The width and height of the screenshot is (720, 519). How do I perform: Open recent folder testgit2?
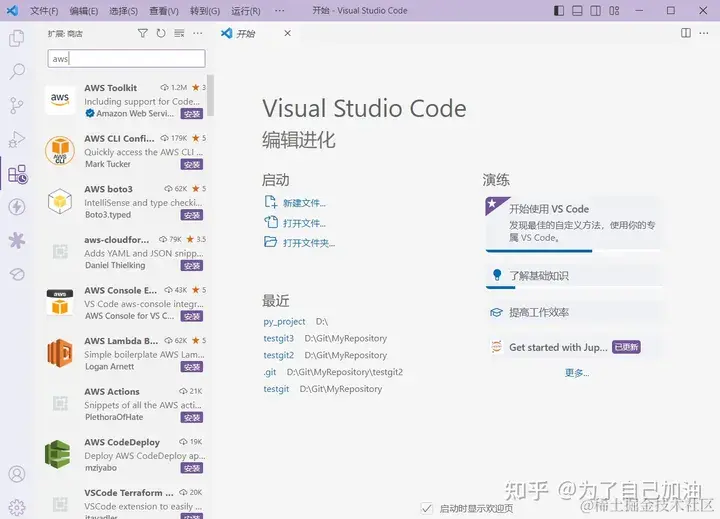pyautogui.click(x=278, y=355)
